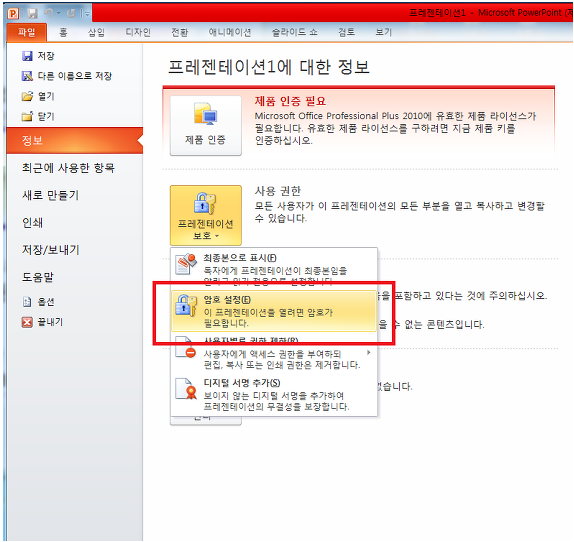Click the mark-as-final document stamp icon

coord(186,264)
